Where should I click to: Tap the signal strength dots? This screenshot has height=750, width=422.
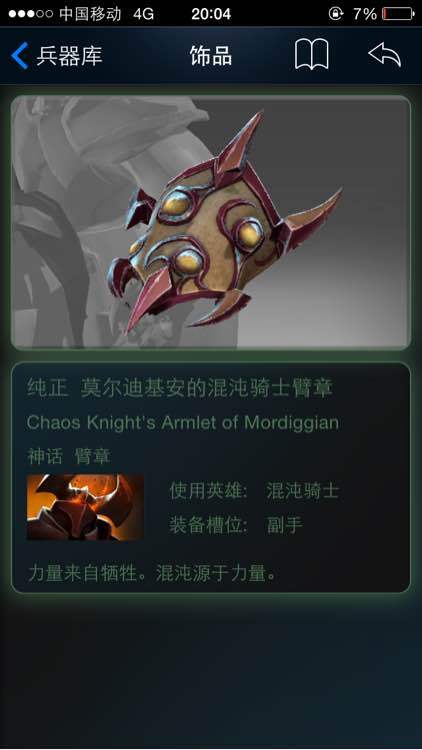click(30, 14)
